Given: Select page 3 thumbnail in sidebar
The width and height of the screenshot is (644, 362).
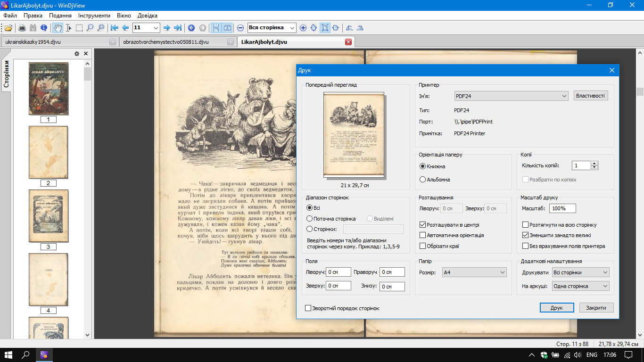Looking at the screenshot, I should (49, 215).
